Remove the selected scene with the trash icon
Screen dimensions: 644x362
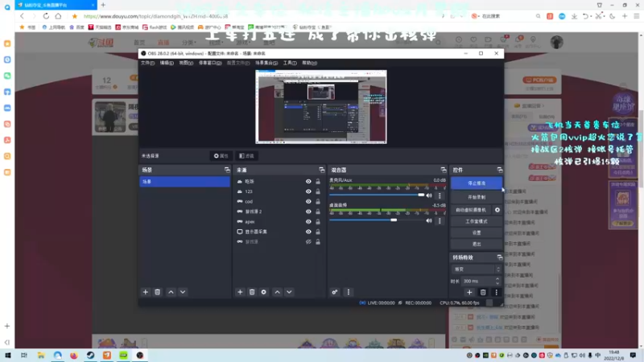tap(157, 292)
